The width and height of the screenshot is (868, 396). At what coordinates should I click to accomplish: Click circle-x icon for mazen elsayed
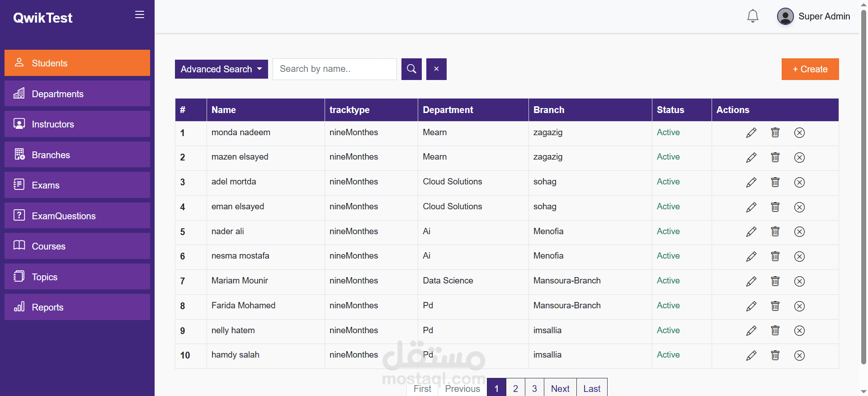tap(799, 157)
